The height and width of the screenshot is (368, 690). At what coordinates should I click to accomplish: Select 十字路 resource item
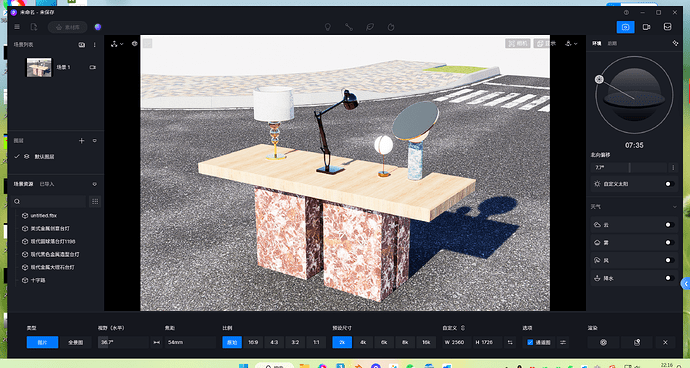click(37, 280)
